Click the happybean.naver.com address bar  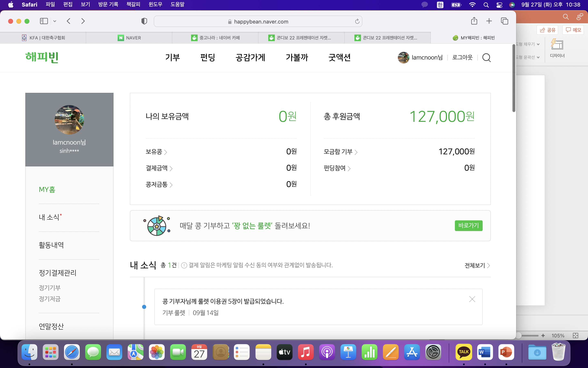[258, 21]
